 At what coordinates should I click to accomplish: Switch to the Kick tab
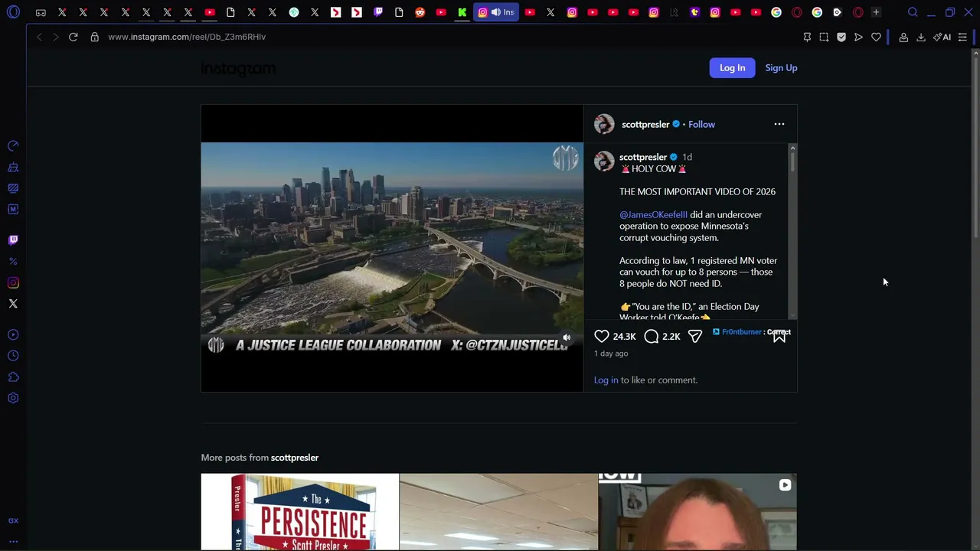462,12
